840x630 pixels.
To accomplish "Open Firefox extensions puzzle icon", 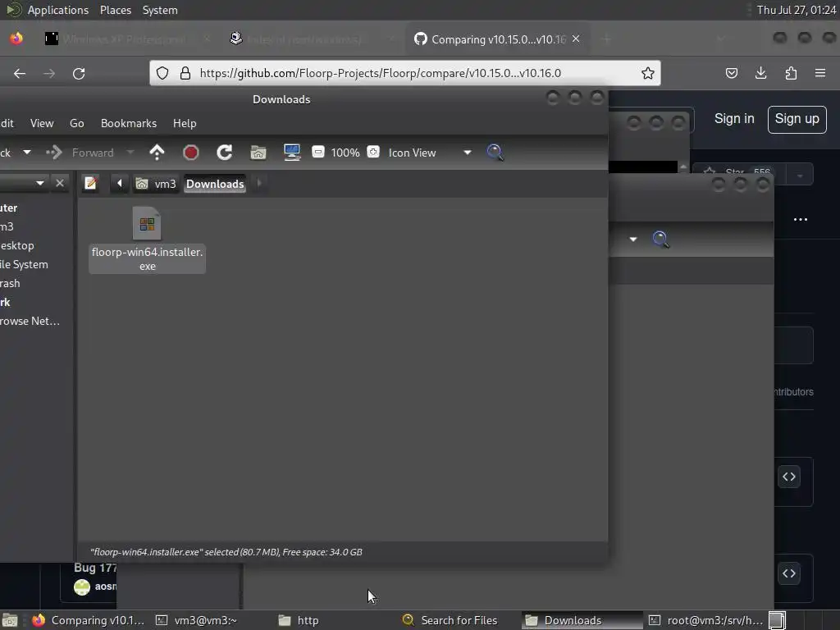I will 791,73.
